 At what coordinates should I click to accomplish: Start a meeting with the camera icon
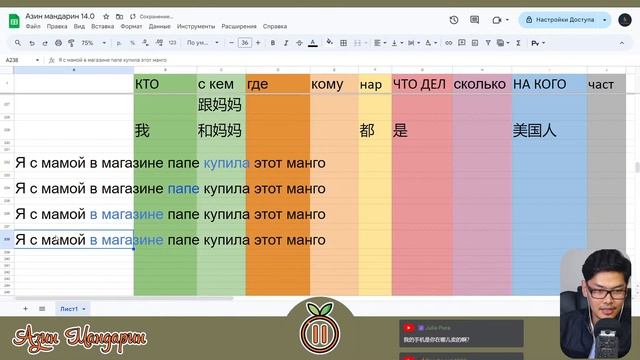497,20
